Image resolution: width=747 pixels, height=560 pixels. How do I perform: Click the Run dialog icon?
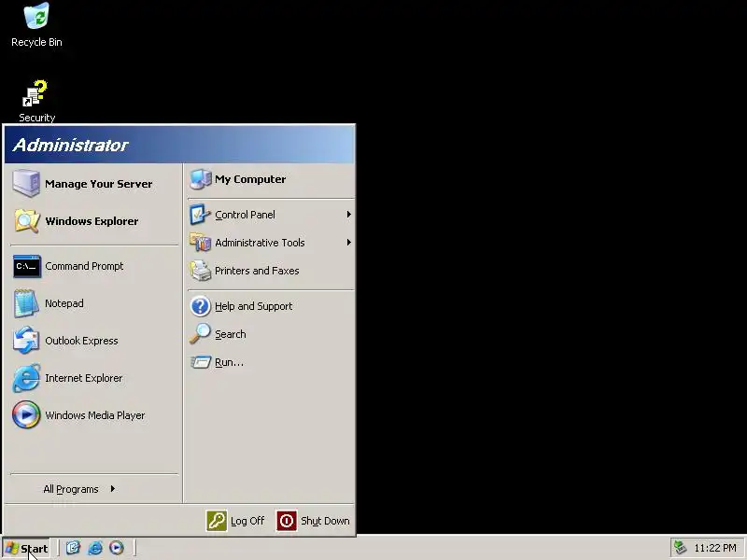[x=201, y=362]
